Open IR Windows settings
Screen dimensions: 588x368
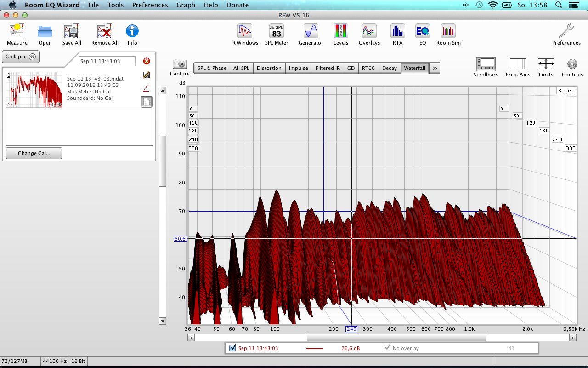[244, 34]
